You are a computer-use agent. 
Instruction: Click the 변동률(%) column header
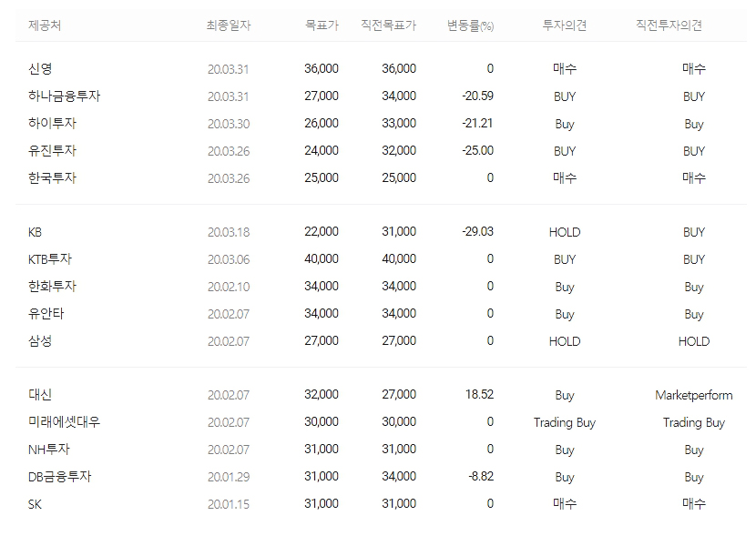471,25
